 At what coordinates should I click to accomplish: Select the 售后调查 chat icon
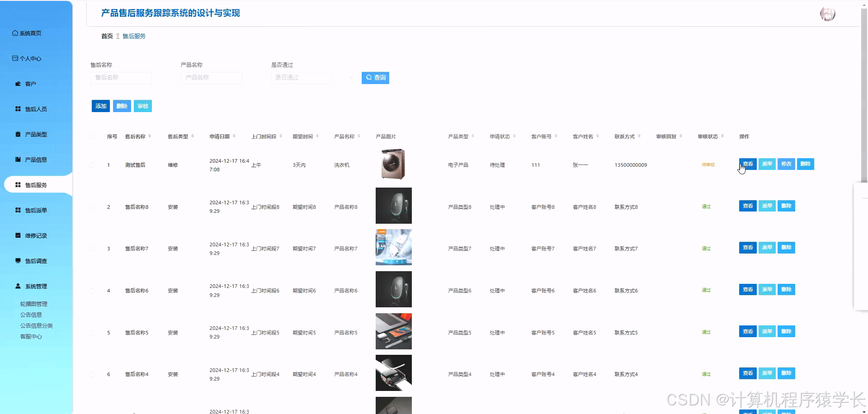pyautogui.click(x=17, y=261)
